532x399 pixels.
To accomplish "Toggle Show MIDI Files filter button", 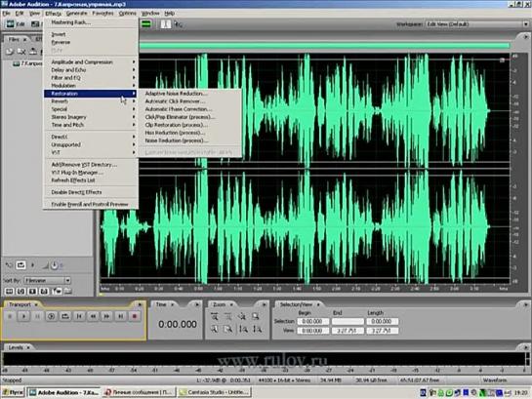I will pyautogui.click(x=44, y=291).
